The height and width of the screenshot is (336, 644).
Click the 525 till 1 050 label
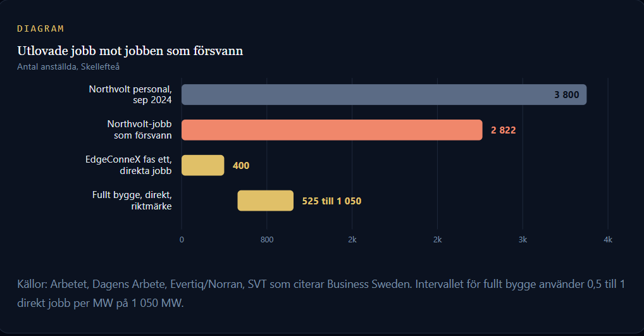pos(331,201)
